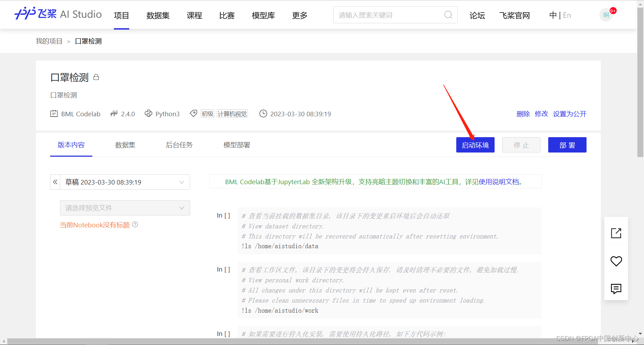This screenshot has height=345, width=644.
Task: Click the PaddlePaddle version 2.4.0 icon
Action: click(x=114, y=113)
